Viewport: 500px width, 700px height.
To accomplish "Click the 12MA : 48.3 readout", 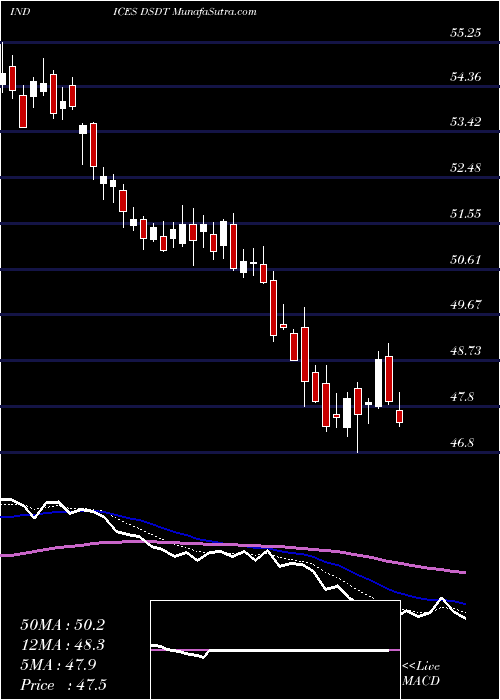I will [62, 645].
